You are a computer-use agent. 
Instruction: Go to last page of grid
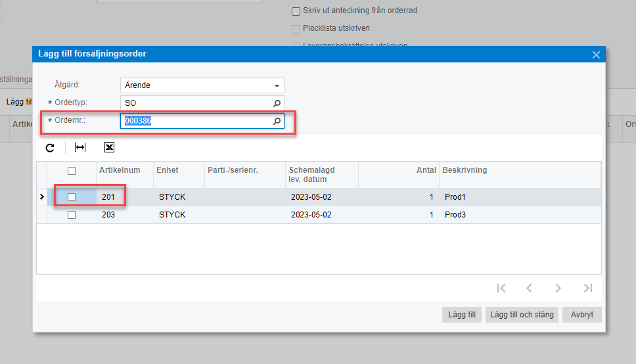click(x=588, y=288)
